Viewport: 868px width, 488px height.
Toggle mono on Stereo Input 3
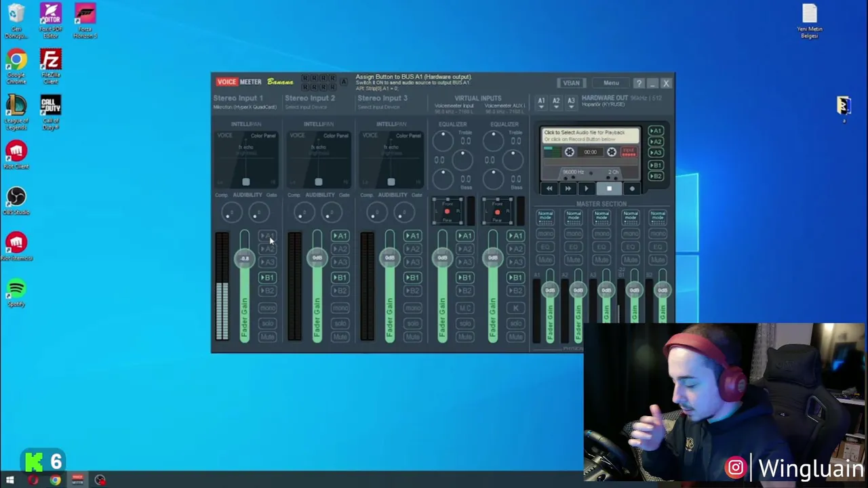412,308
